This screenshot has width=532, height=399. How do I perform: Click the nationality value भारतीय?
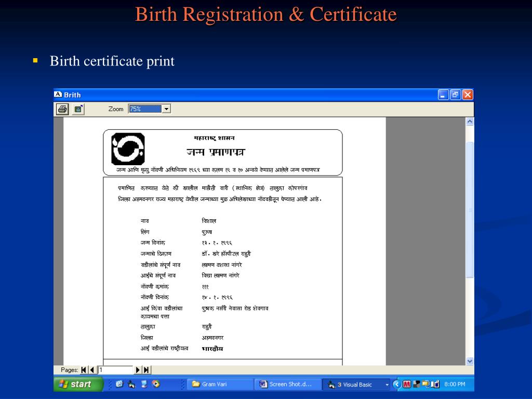(212, 349)
